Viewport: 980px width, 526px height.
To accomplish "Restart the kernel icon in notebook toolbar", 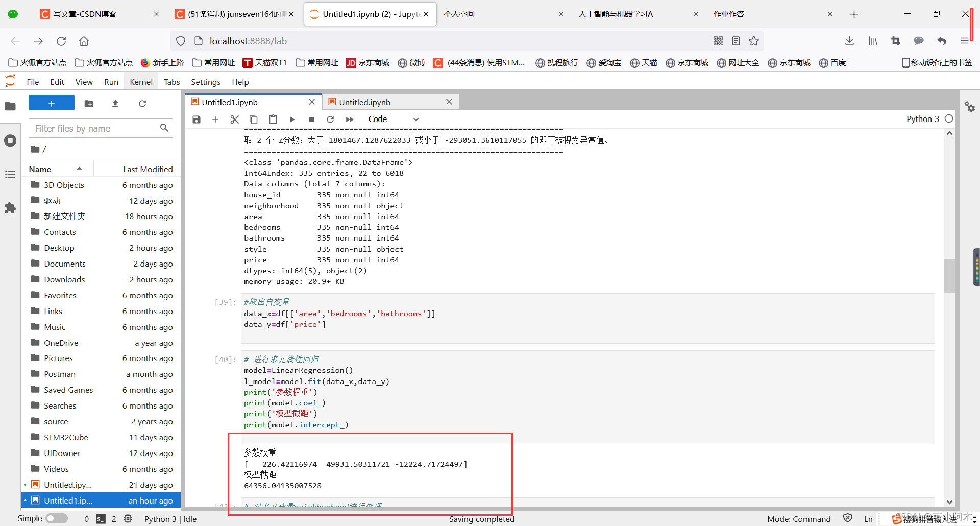I will pos(330,119).
